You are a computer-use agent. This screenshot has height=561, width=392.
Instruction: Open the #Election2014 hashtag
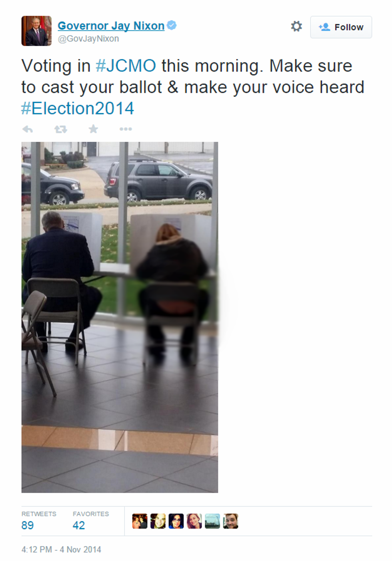78,109
